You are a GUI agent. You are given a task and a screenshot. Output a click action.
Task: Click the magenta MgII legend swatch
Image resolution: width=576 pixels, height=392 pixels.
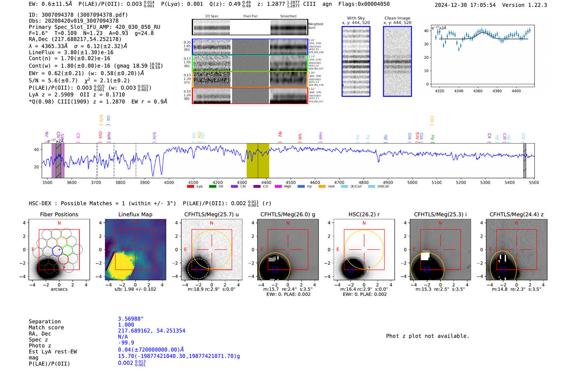(x=278, y=187)
